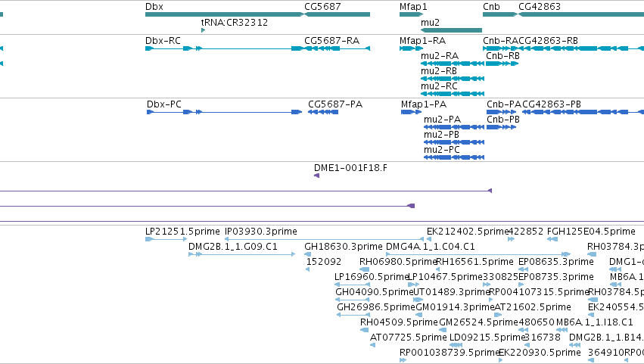This screenshot has height=364, width=644.
Task: Select the MB6A.1_1.I18.C1 EST label
Action: point(594,323)
